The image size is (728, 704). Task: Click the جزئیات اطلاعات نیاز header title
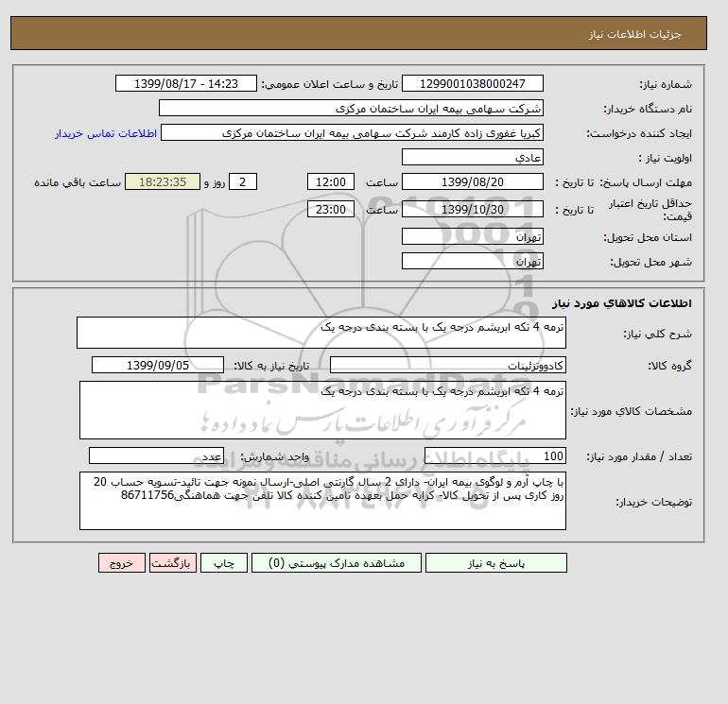(634, 34)
